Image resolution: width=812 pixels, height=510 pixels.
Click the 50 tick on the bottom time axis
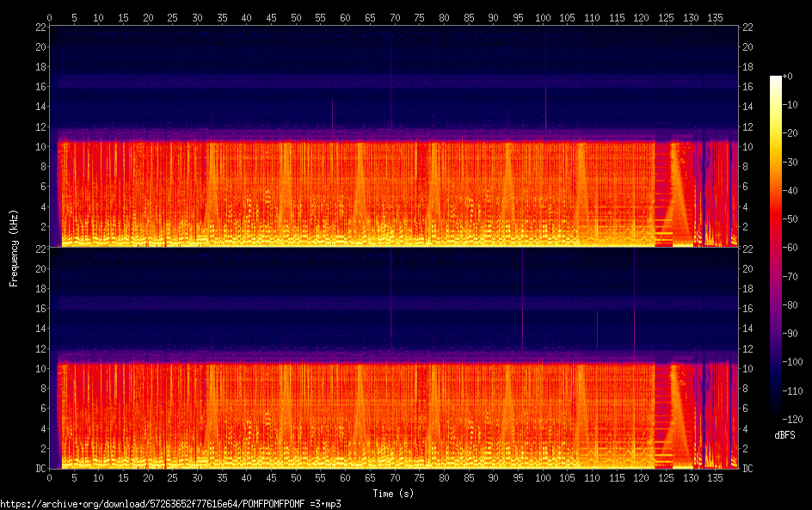[296, 477]
